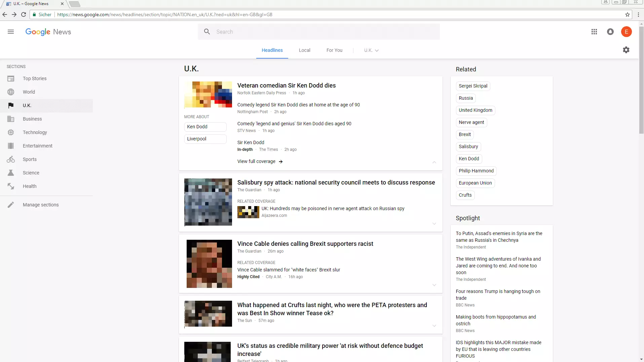The image size is (644, 362).
Task: Click the page vertical scrollbar thumb
Action: (641, 80)
